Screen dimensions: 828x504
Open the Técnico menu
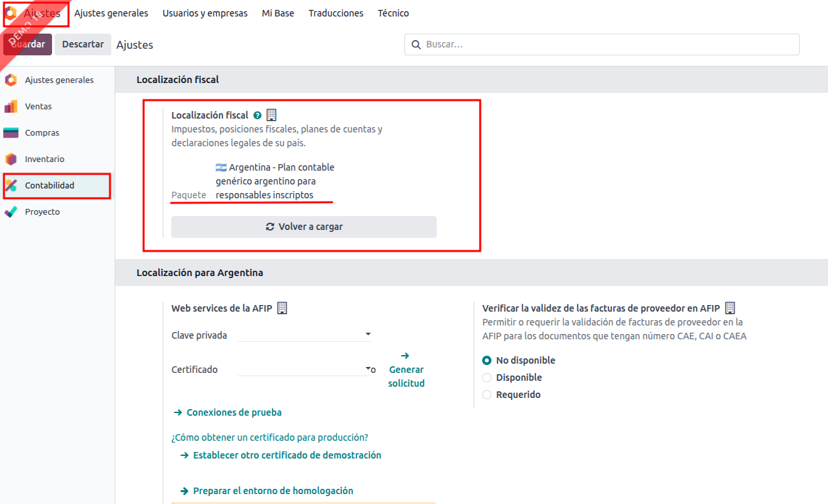point(393,13)
